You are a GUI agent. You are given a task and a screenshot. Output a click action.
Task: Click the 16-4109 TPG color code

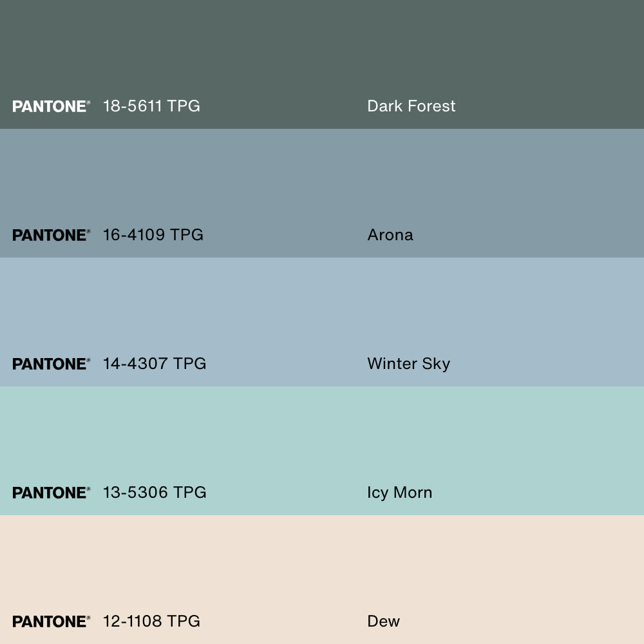(153, 235)
